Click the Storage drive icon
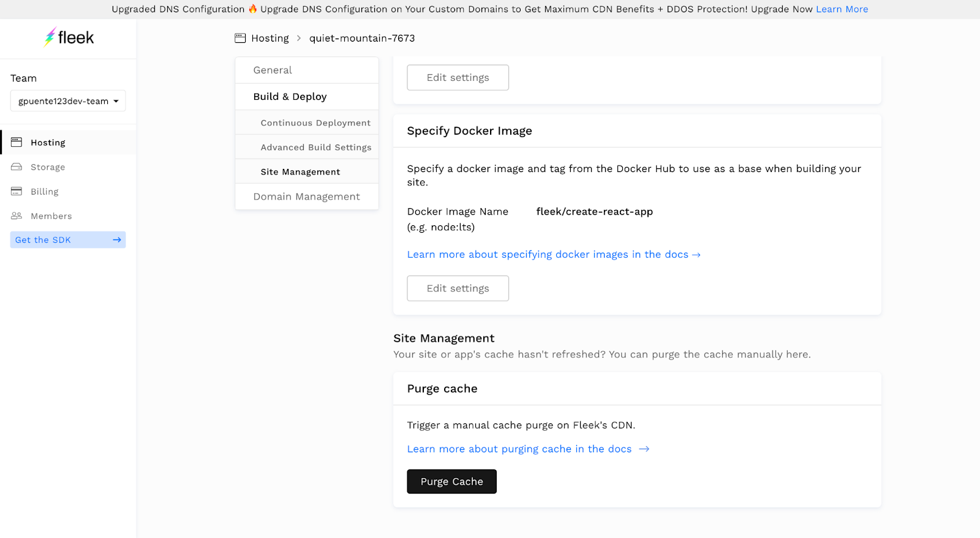This screenshot has width=980, height=538. (x=17, y=167)
